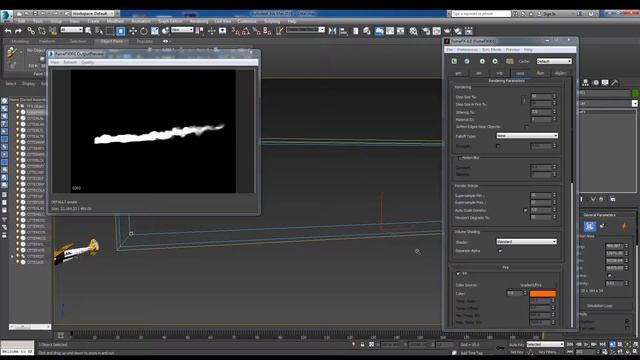Activate the Select and Scale tool
Viewport: 640px width, 360px height.
coord(155,31)
